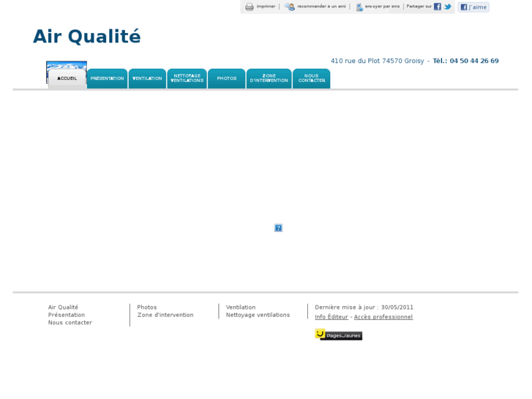
Task: Open 'recommander à un ami' link
Action: click(x=321, y=7)
